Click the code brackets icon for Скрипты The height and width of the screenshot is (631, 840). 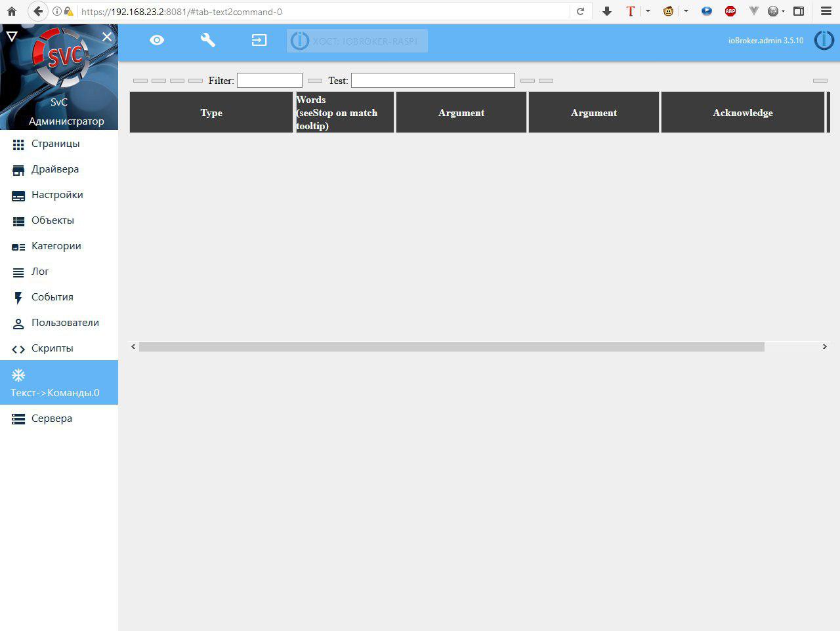click(x=18, y=349)
